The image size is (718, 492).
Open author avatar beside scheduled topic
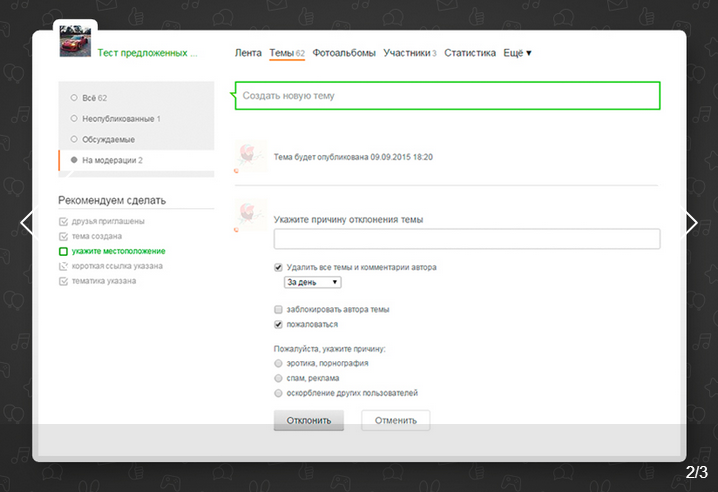click(250, 157)
